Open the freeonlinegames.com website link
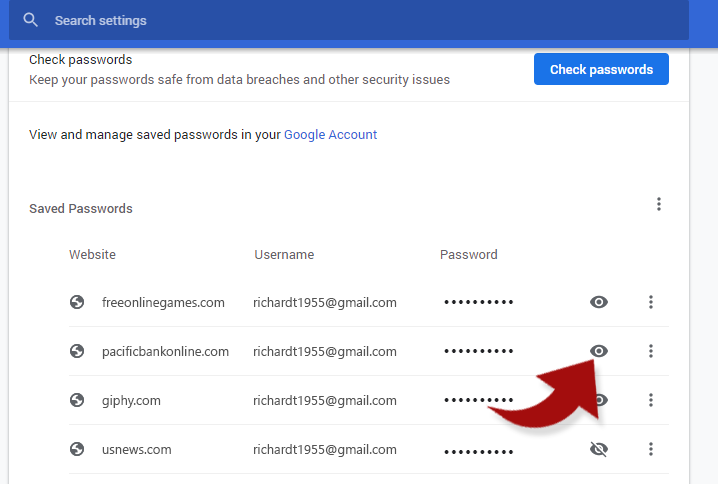This screenshot has height=484, width=718. (x=163, y=303)
